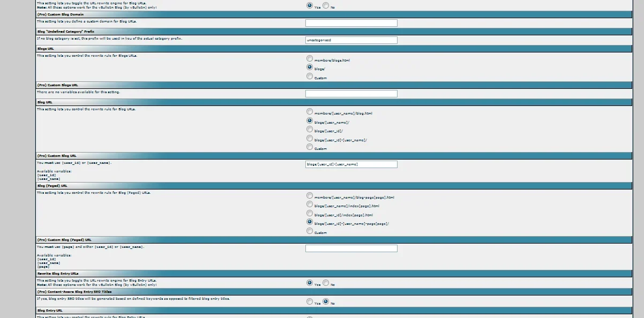Image resolution: width=644 pixels, height=318 pixels.
Task: Choose blogs/[user_name]/ under Blog URL
Action: [309, 120]
